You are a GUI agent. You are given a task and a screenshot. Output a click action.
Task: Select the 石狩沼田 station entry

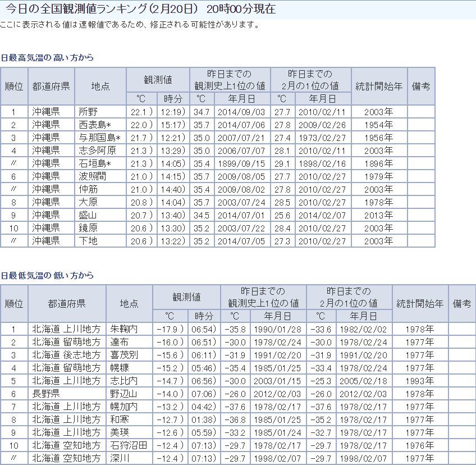click(128, 445)
